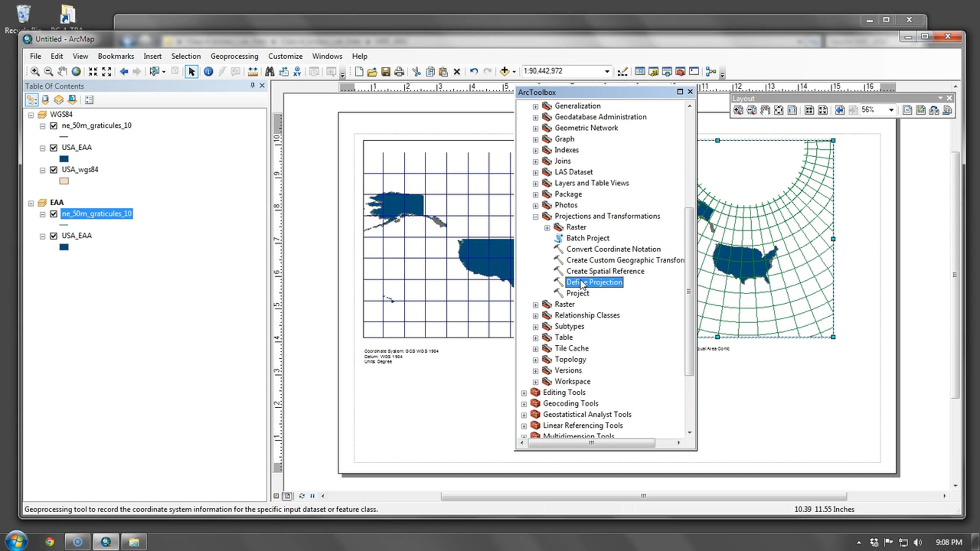
Task: Collapse Projections and Transformations toolset
Action: (x=535, y=217)
